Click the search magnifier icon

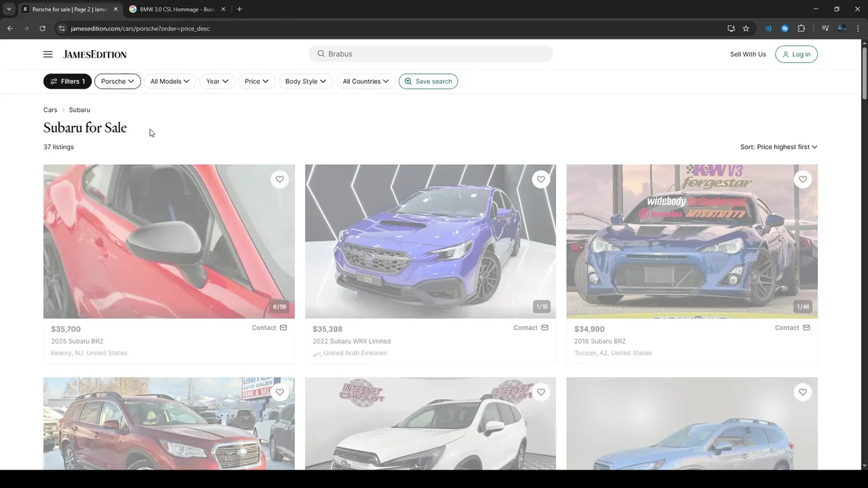321,54
